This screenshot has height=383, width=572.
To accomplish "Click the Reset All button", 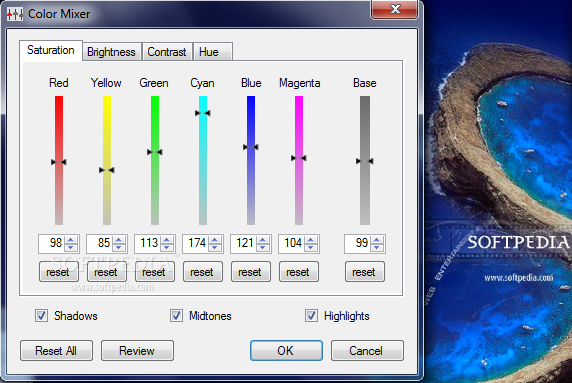I will pyautogui.click(x=56, y=351).
